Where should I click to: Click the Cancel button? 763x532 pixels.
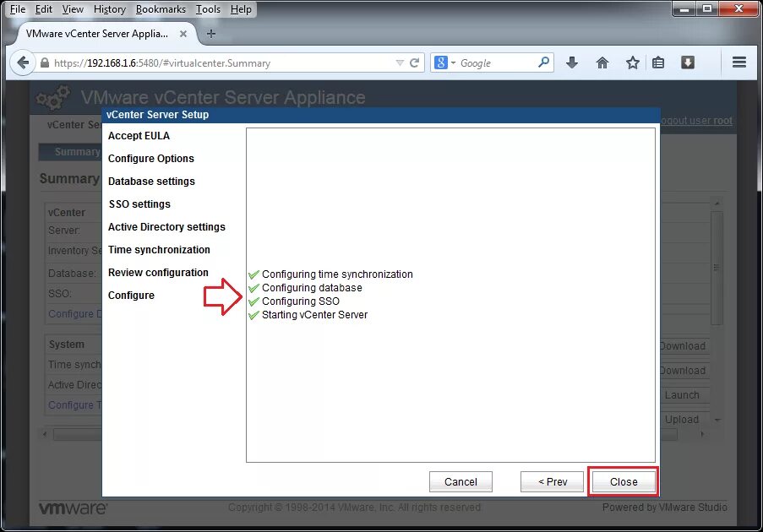[x=461, y=481]
